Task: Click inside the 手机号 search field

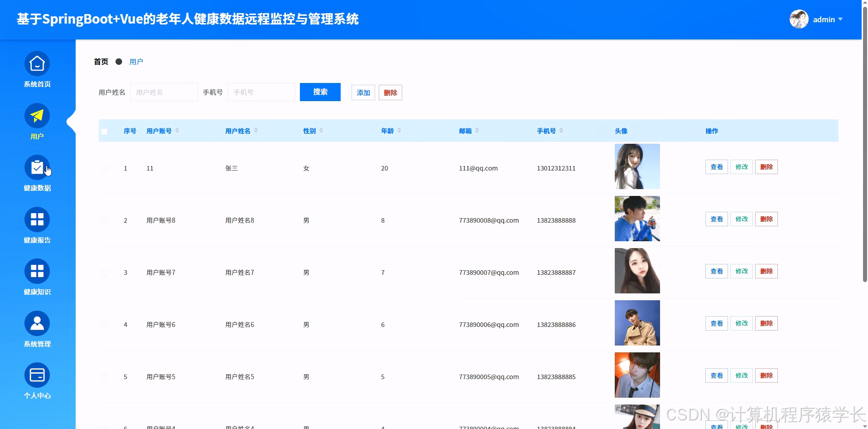Action: [261, 92]
